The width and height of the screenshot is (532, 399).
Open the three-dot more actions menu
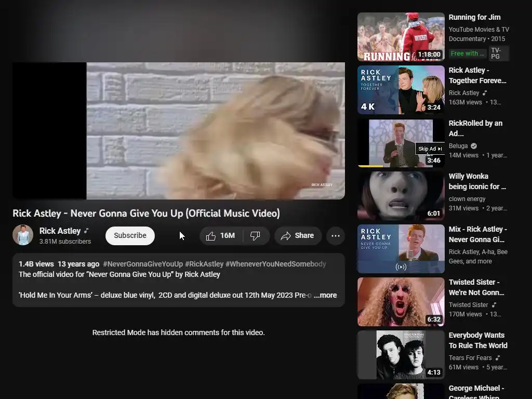tap(336, 236)
